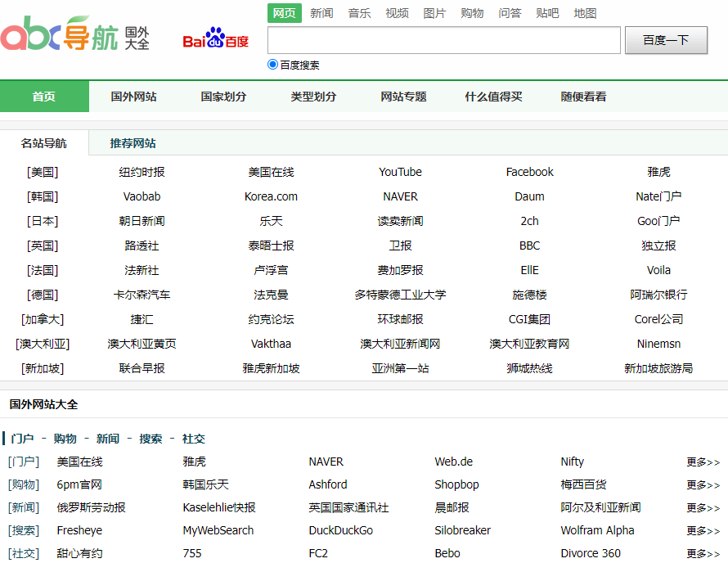
Task: Open 什么值得买 in the main navigation
Action: (493, 97)
